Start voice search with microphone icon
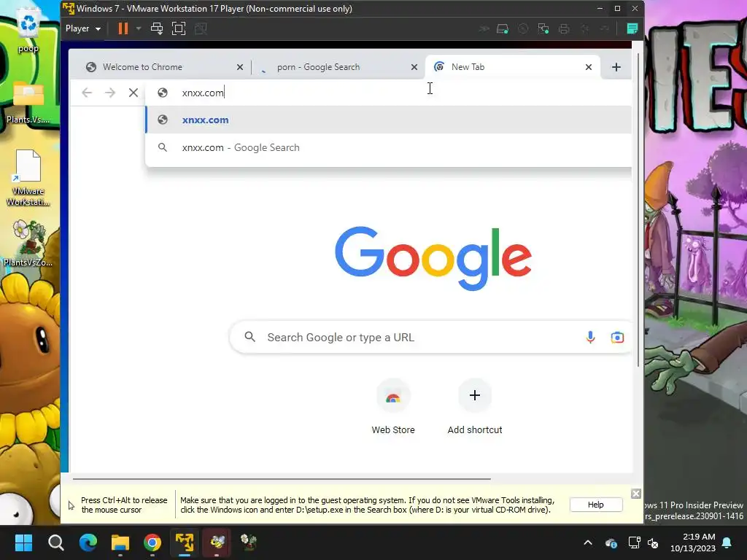 pos(590,337)
